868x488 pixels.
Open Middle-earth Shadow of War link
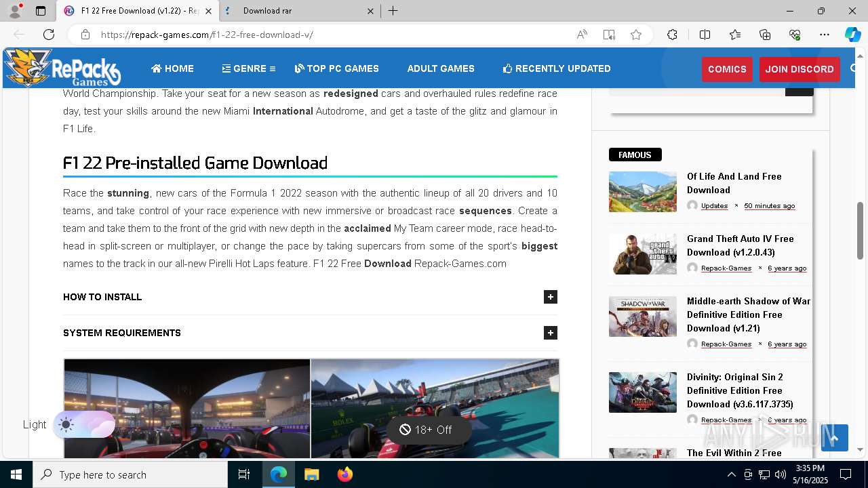point(749,314)
